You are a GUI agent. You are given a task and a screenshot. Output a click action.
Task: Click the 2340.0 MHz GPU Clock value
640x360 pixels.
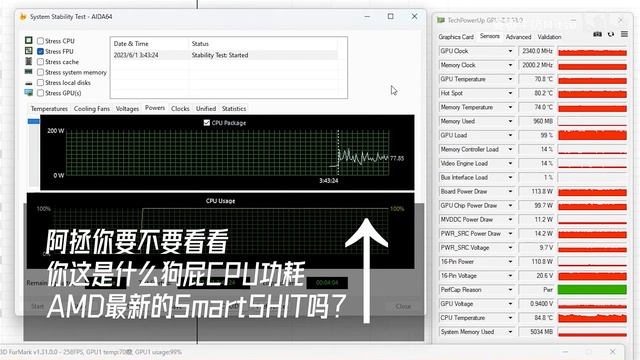[x=537, y=51]
